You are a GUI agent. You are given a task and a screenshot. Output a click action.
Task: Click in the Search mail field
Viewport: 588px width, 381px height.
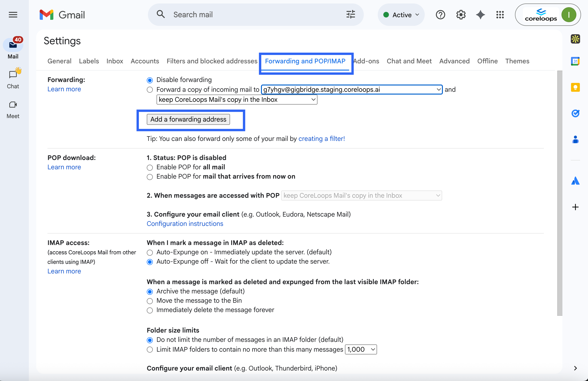(x=256, y=15)
